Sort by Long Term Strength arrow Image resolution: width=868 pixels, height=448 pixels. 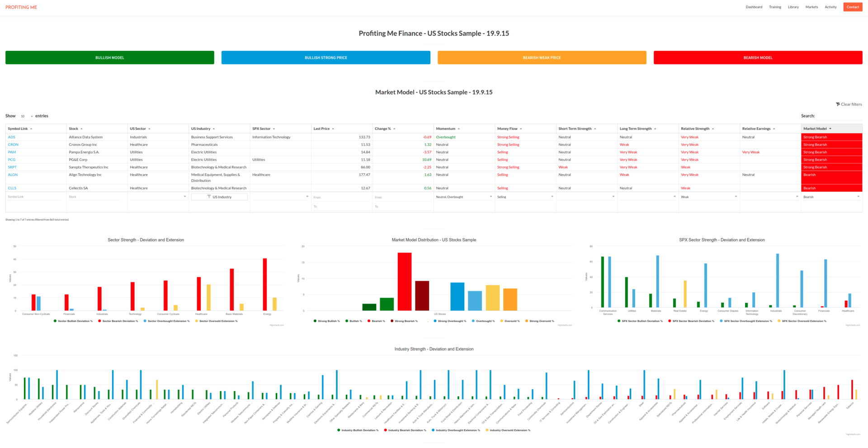(655, 129)
